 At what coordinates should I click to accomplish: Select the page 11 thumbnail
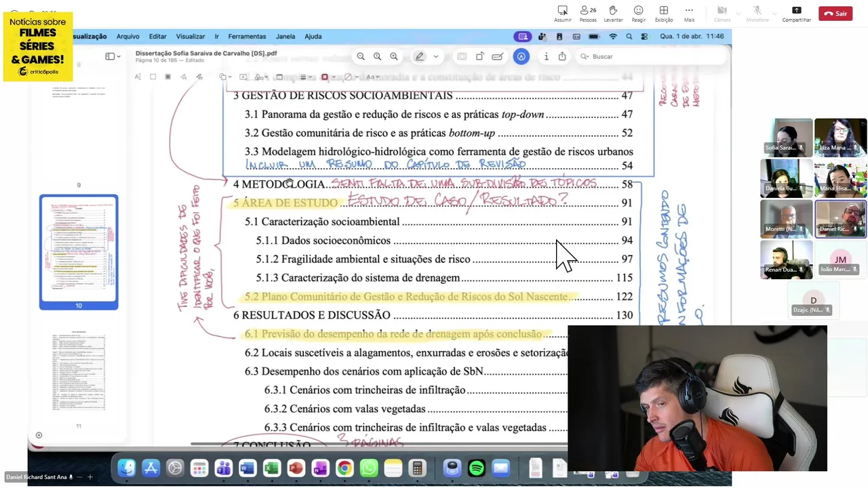point(79,372)
